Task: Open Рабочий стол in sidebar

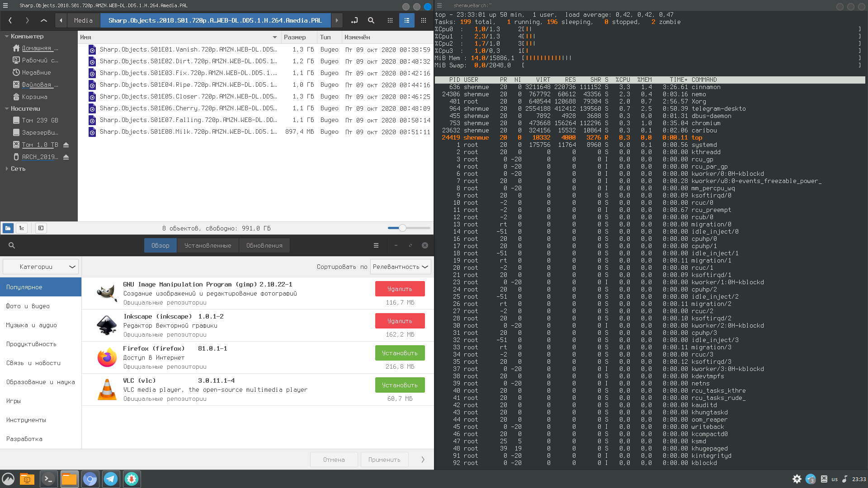Action: [x=39, y=61]
